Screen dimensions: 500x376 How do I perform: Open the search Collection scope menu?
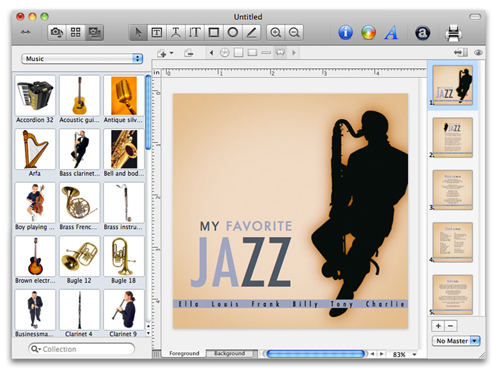(35, 349)
